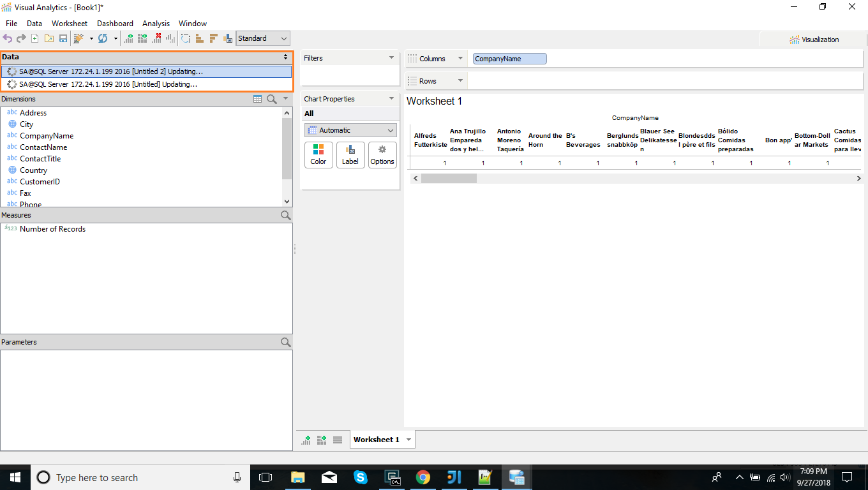Click the Alfreds Futterkiste column header

(431, 140)
